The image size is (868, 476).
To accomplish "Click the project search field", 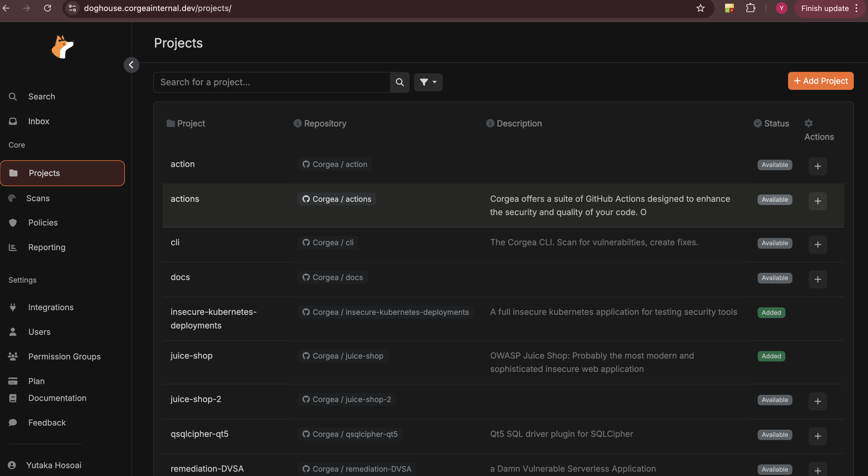I will point(271,82).
